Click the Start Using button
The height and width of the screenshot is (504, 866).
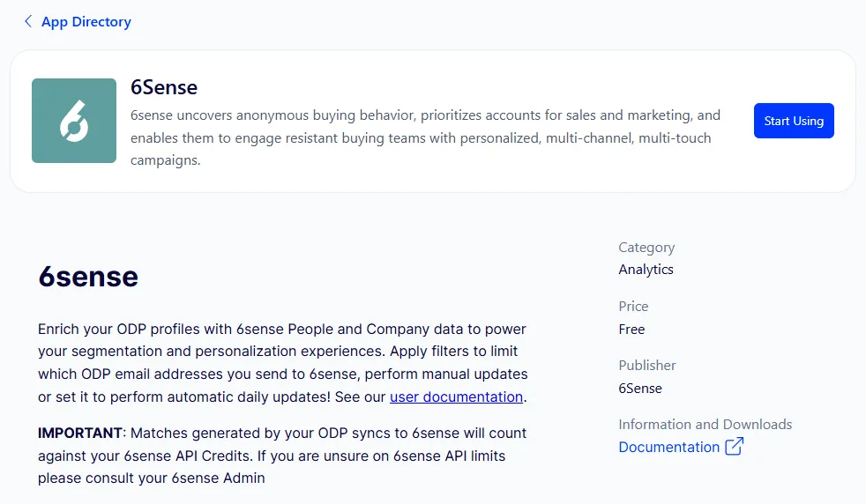794,121
